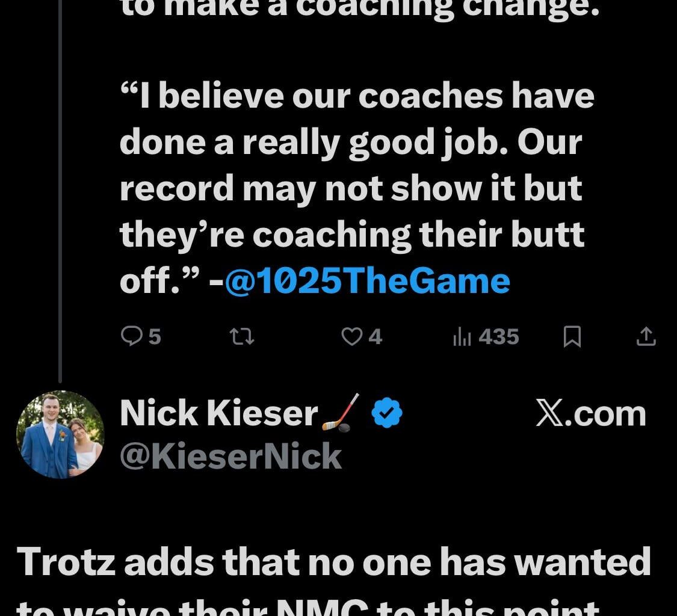Viewport: 677px width, 616px height.
Task: Click the @KieserNick handle
Action: (230, 457)
